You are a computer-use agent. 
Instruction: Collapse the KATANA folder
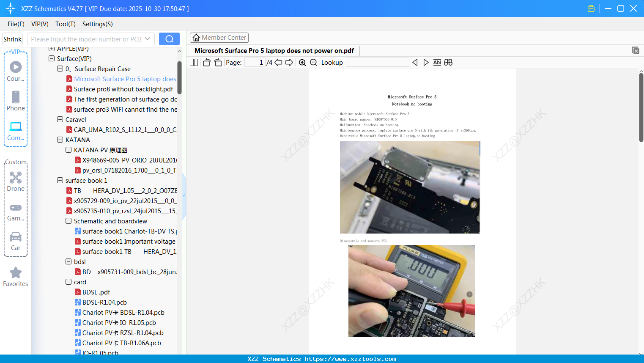pyautogui.click(x=60, y=140)
